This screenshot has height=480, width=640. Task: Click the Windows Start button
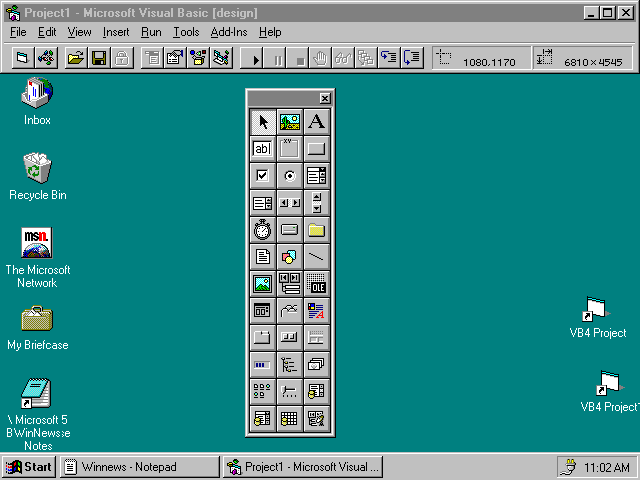(x=29, y=467)
